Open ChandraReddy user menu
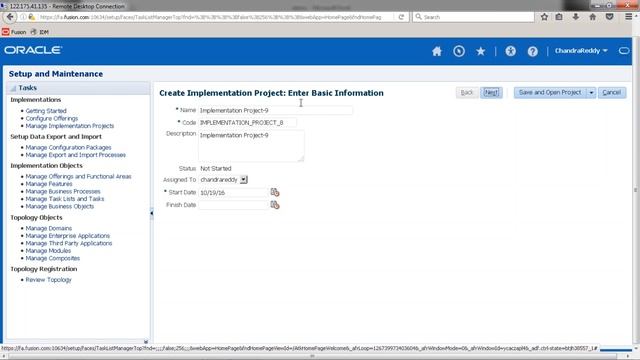The image size is (640, 360). tap(581, 51)
